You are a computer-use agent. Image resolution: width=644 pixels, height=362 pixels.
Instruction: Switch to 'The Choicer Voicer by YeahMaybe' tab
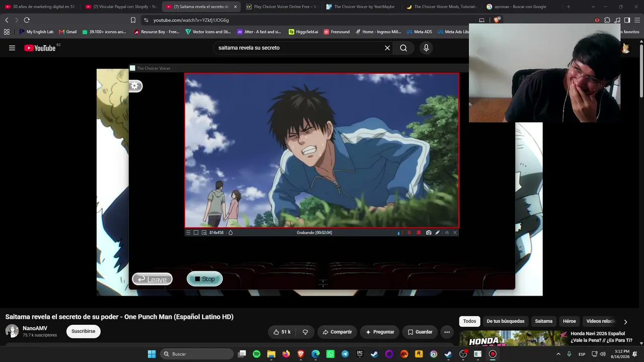click(x=361, y=7)
